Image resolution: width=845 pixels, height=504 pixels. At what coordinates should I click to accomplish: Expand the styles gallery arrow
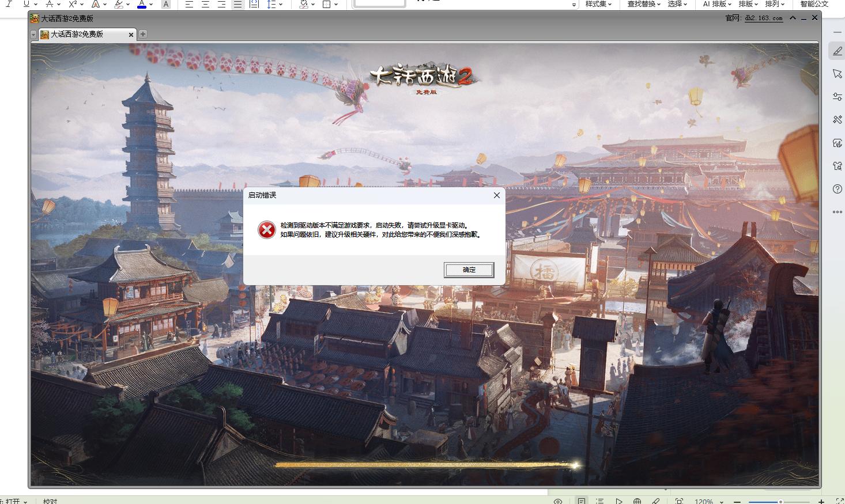[574, 5]
